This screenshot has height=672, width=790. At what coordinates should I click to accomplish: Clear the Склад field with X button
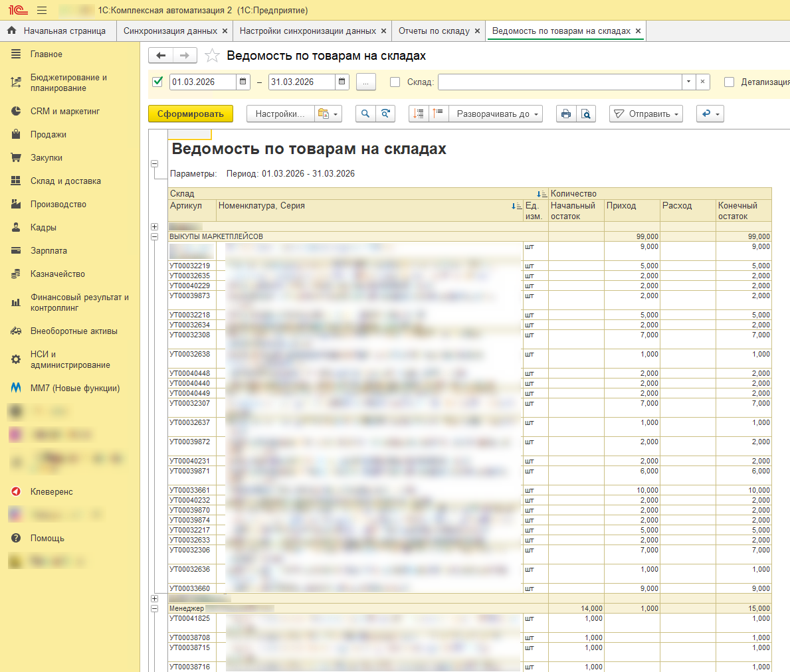pos(702,82)
